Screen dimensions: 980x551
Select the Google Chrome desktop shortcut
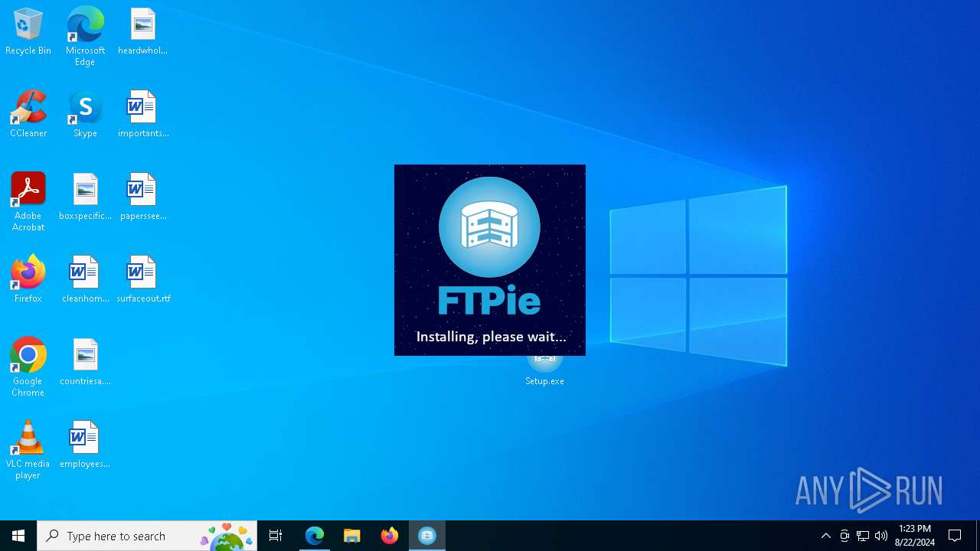(28, 367)
